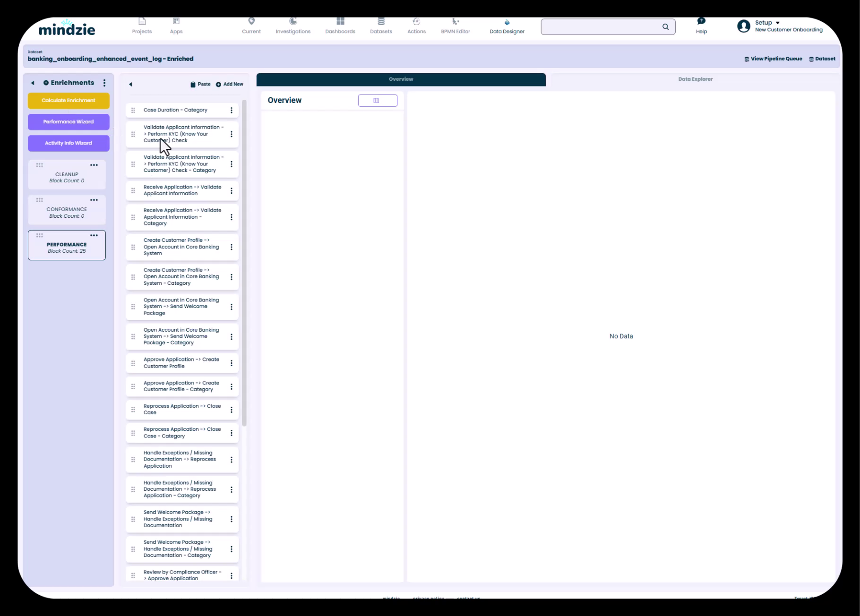The width and height of the screenshot is (860, 616).
Task: Open the Investigations icon in navigation bar
Action: 293,22
